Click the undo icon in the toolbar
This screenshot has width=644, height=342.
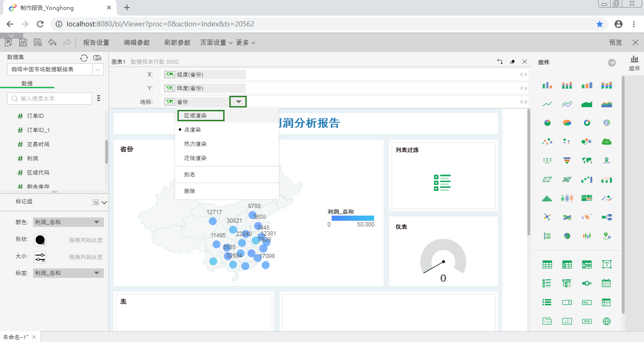(51, 42)
